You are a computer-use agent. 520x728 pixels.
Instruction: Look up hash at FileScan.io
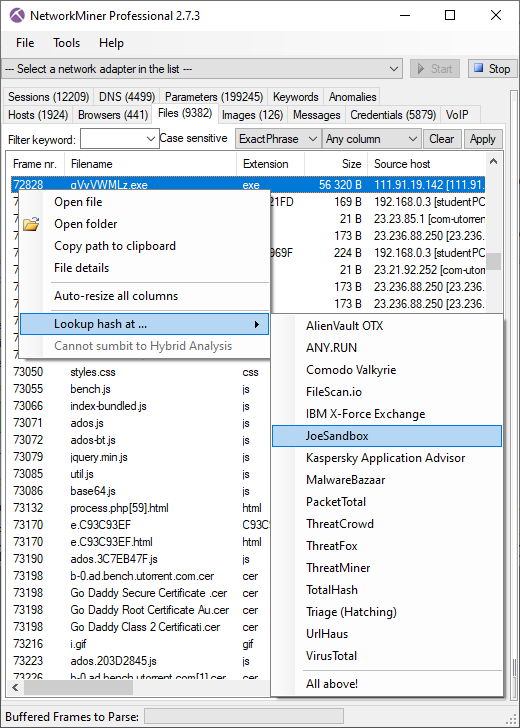tap(387, 392)
